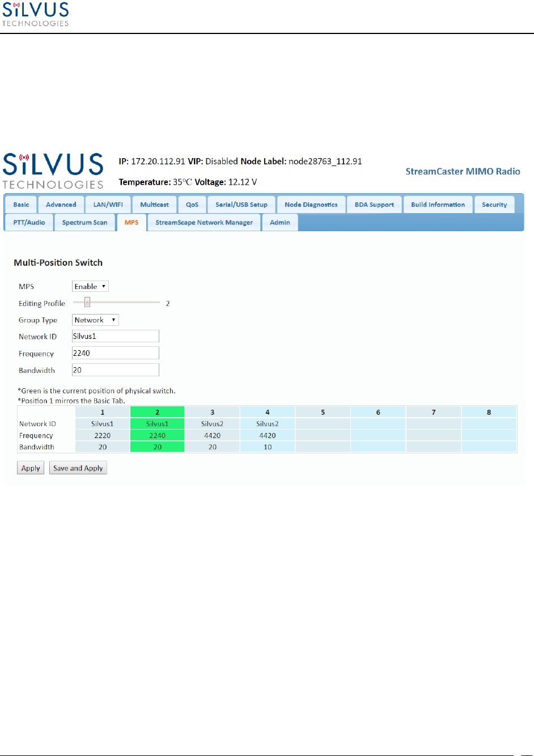This screenshot has height=756, width=534.
Task: Click the StreamCaster MIMO Radio title
Action: pos(463,171)
